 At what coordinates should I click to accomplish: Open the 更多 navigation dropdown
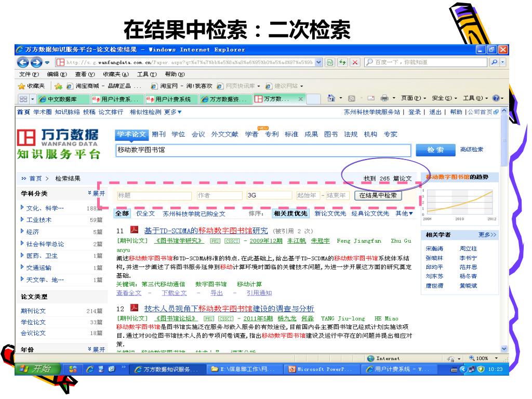point(172,112)
